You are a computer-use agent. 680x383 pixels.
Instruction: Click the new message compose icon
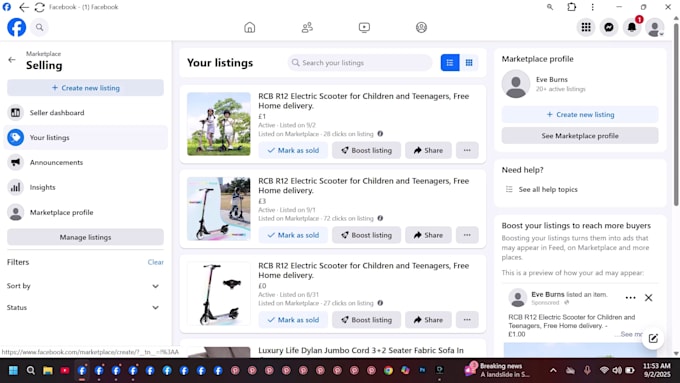(x=653, y=338)
